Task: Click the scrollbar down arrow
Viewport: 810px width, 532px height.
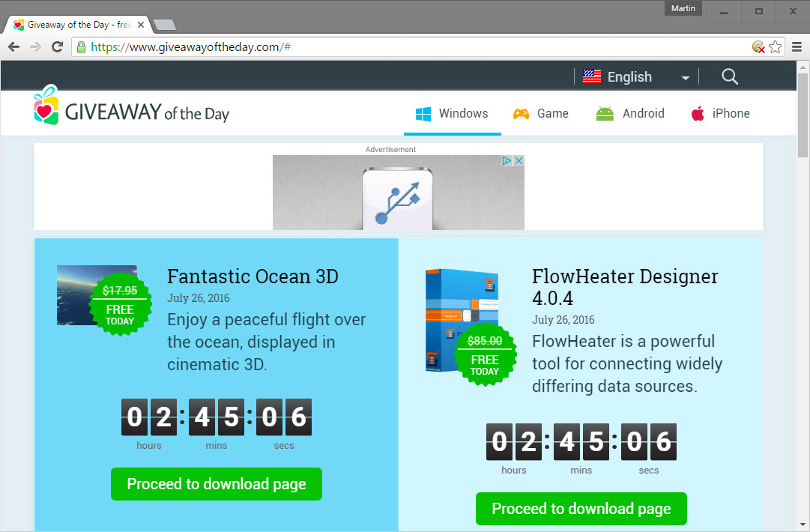Action: 803,525
